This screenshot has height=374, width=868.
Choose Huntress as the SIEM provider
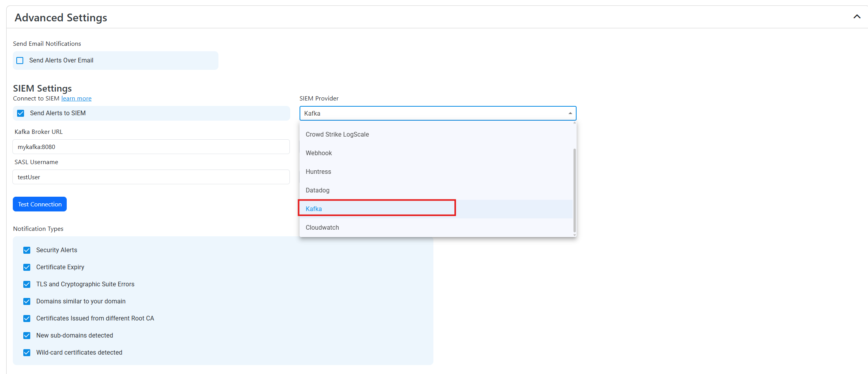(318, 171)
